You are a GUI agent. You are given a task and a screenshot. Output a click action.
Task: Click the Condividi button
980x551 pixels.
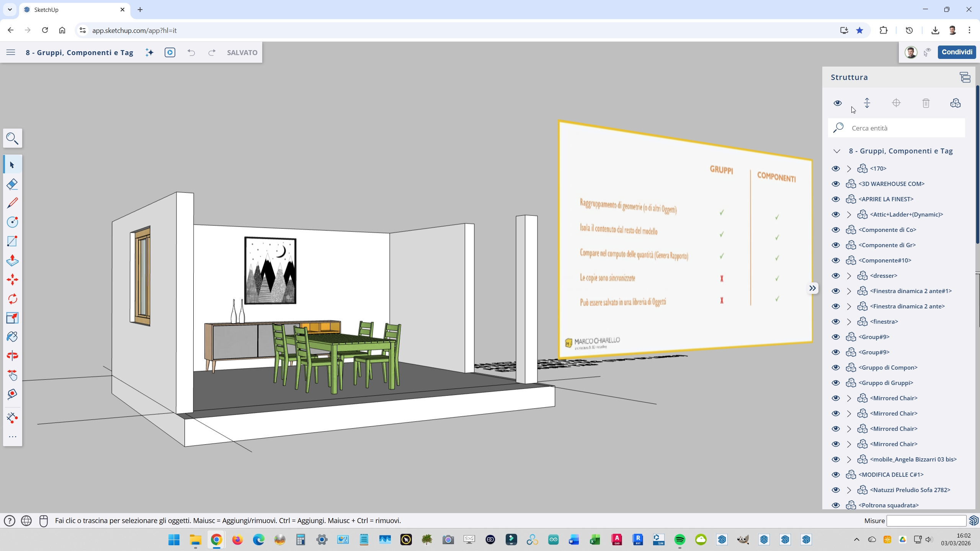coord(956,52)
